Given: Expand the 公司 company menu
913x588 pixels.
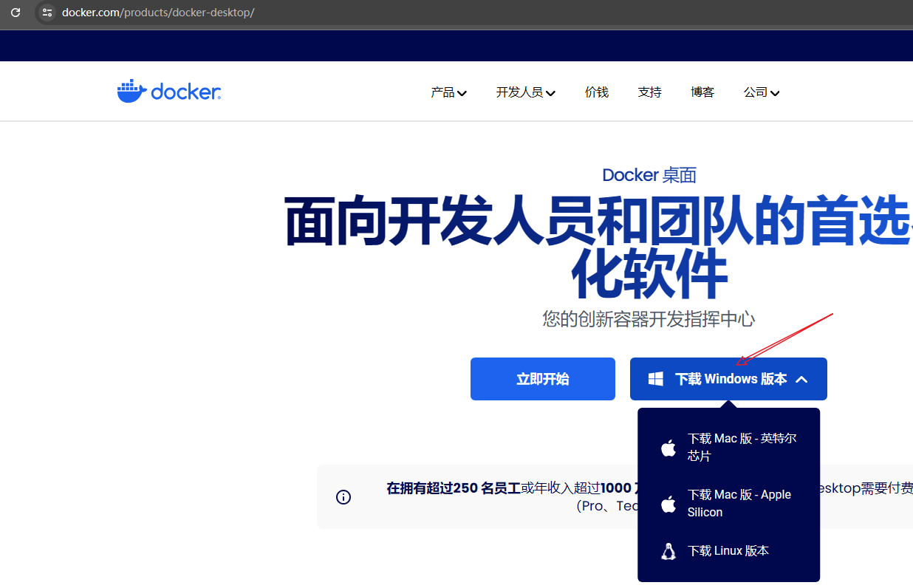Looking at the screenshot, I should click(x=762, y=92).
